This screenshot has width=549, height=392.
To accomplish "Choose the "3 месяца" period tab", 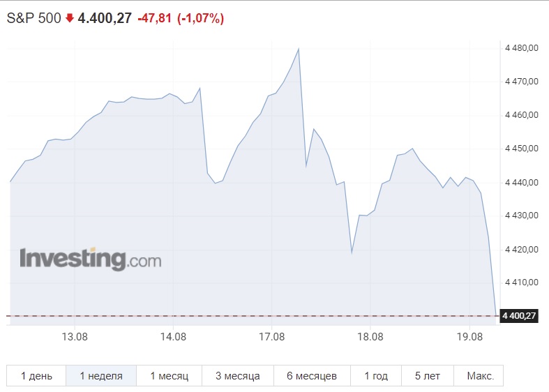I will point(238,375).
